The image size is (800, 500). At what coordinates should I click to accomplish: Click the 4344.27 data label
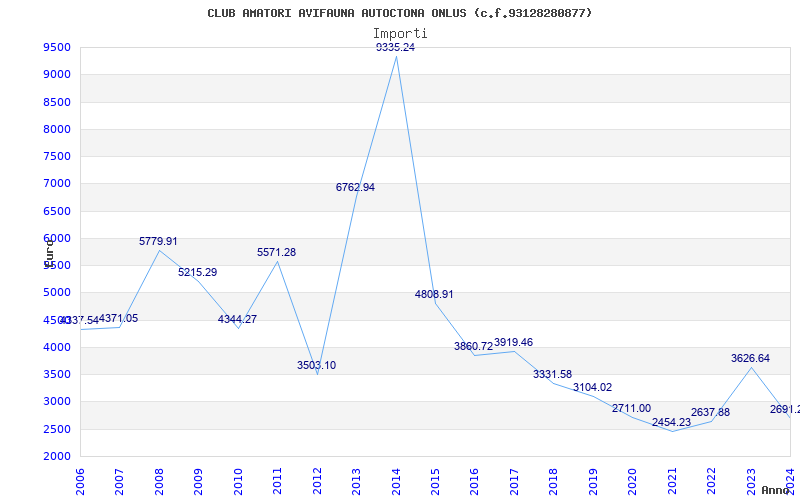(x=237, y=319)
